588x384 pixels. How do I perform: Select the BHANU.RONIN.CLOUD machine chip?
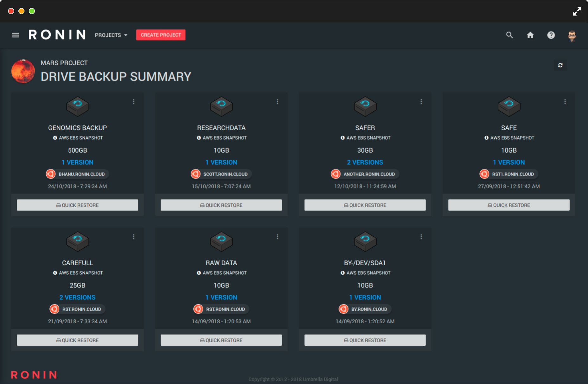coord(78,174)
